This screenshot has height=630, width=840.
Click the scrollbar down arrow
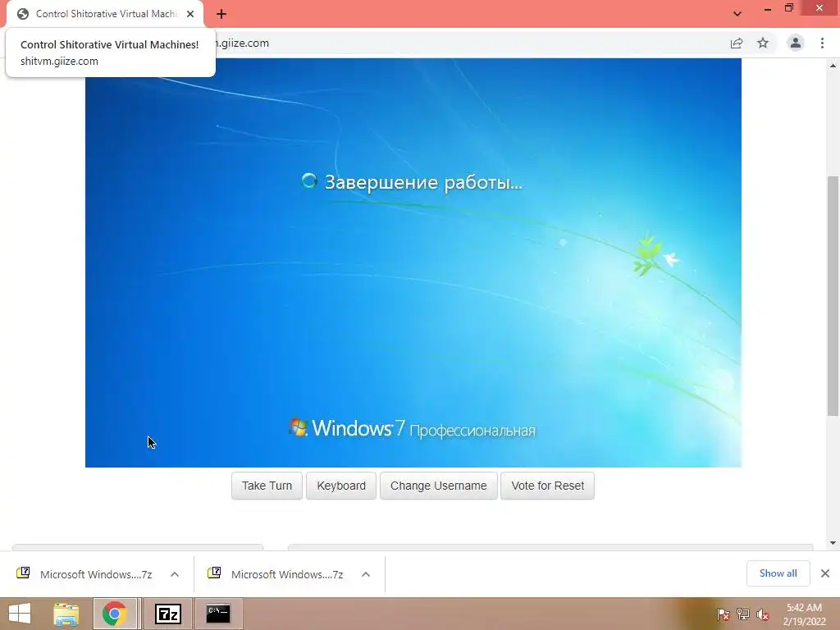click(x=833, y=543)
